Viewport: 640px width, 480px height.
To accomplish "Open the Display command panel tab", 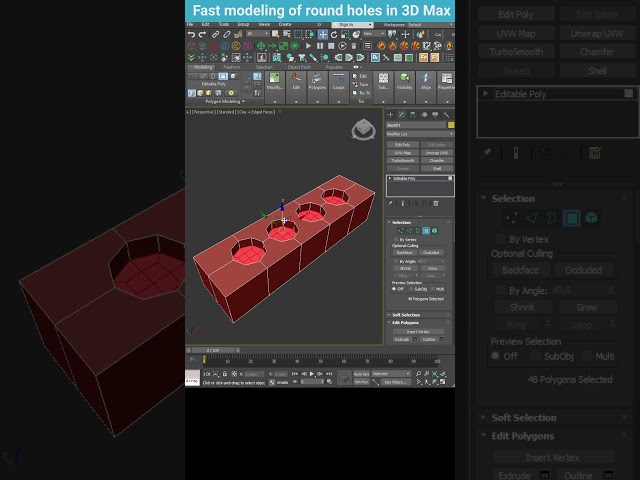I will (435, 115).
